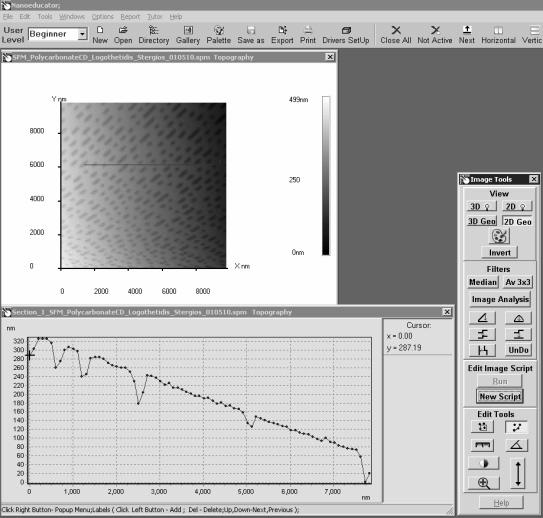Toggle the 2D Geo view mode

(517, 222)
